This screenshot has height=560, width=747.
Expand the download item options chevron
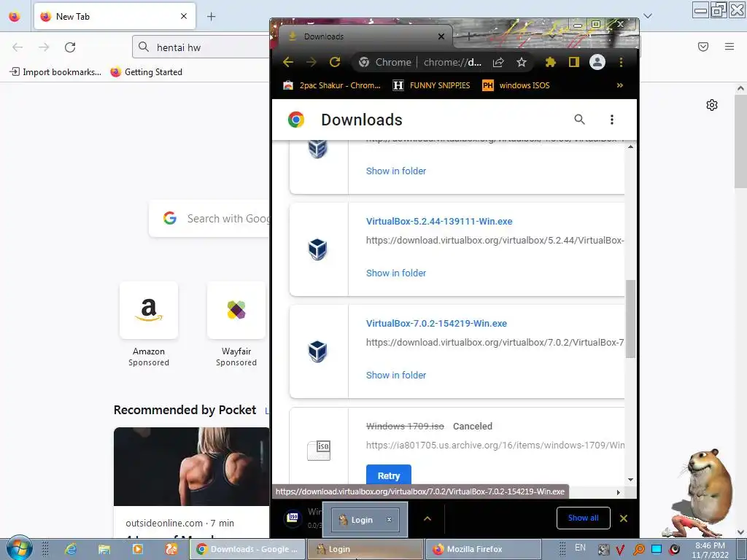click(x=427, y=518)
